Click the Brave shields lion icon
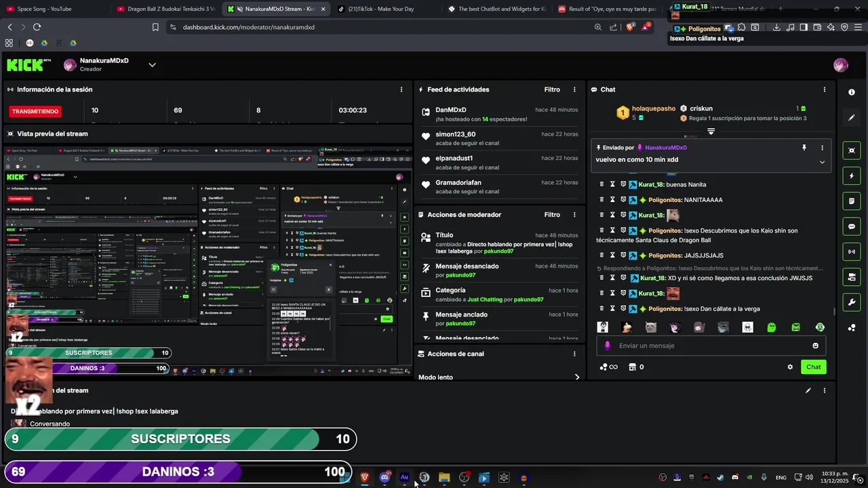868x488 pixels. coord(630,27)
